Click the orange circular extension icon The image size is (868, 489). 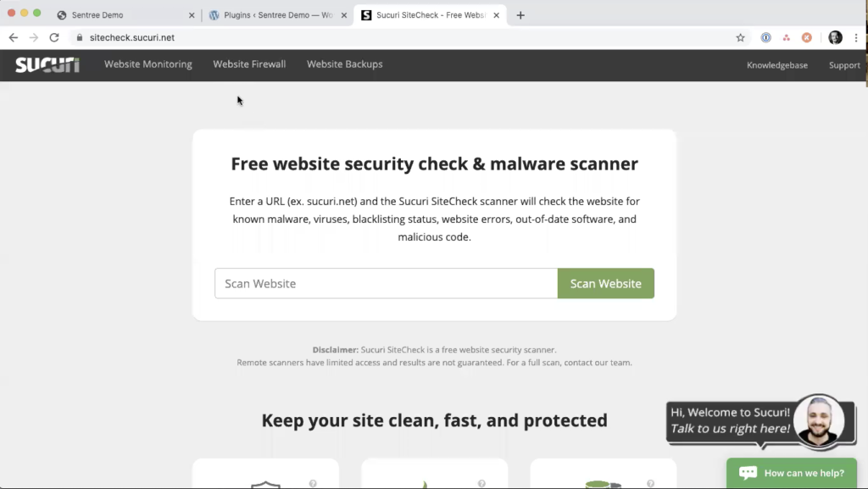click(805, 37)
